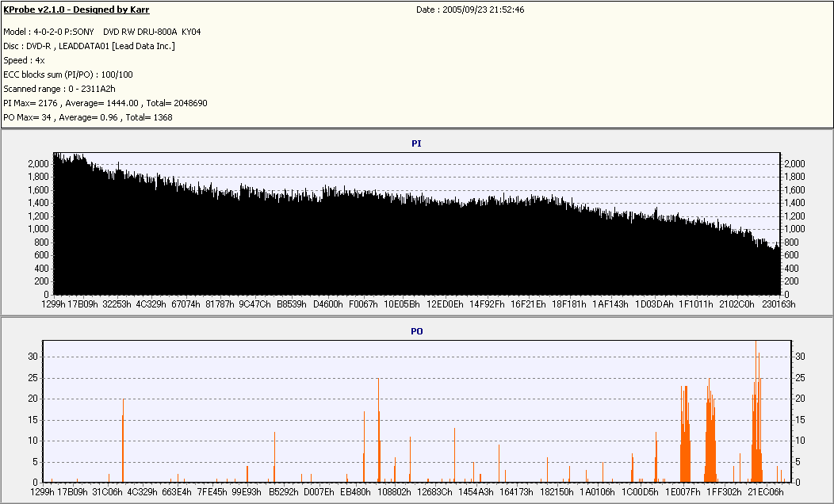
Task: Click the PO spike reaching 25 near 108802h
Action: click(379, 430)
